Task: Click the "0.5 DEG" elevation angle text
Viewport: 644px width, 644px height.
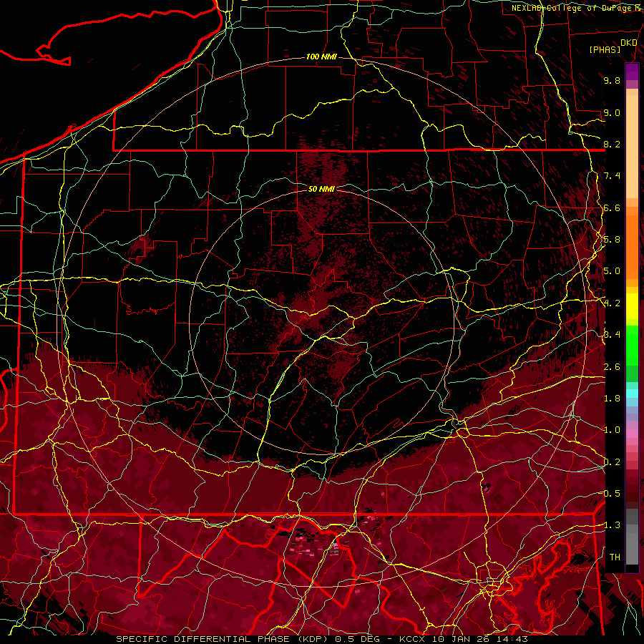Action: (x=358, y=639)
